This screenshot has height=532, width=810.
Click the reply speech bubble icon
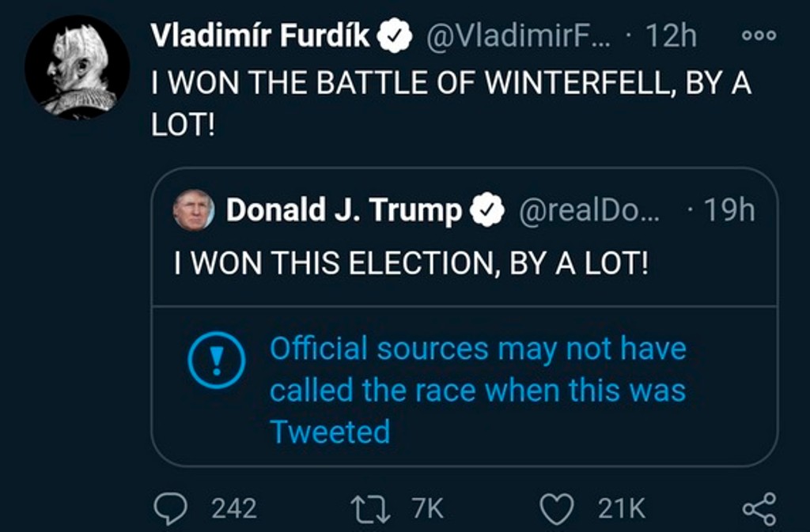click(169, 508)
